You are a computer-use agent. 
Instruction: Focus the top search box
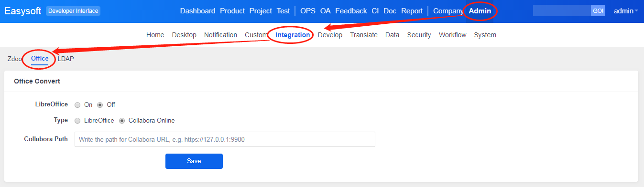562,11
